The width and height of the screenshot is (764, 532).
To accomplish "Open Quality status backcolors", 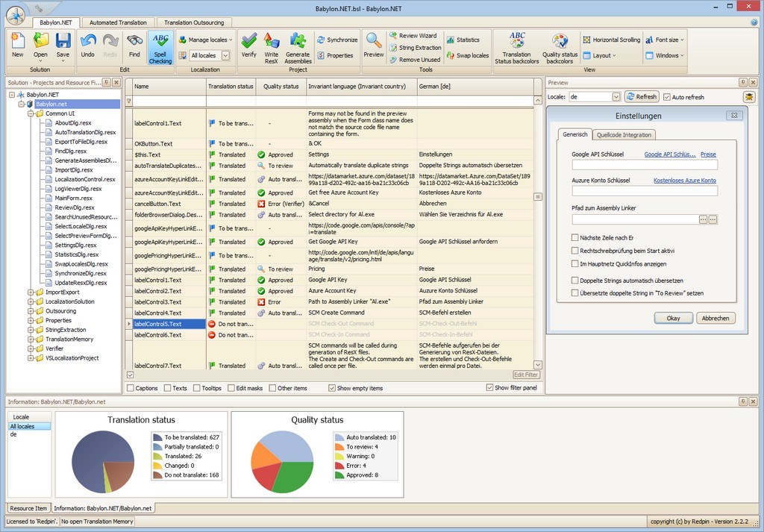I will click(560, 48).
